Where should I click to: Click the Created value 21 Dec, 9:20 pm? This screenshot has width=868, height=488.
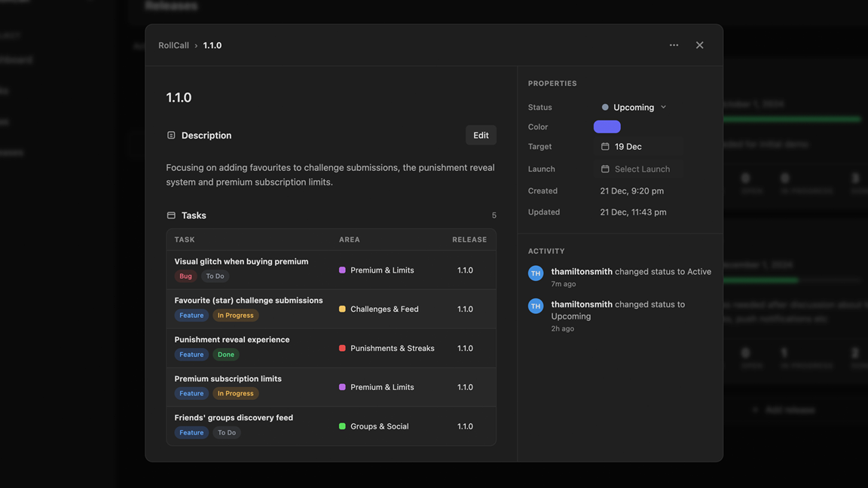[x=631, y=191]
